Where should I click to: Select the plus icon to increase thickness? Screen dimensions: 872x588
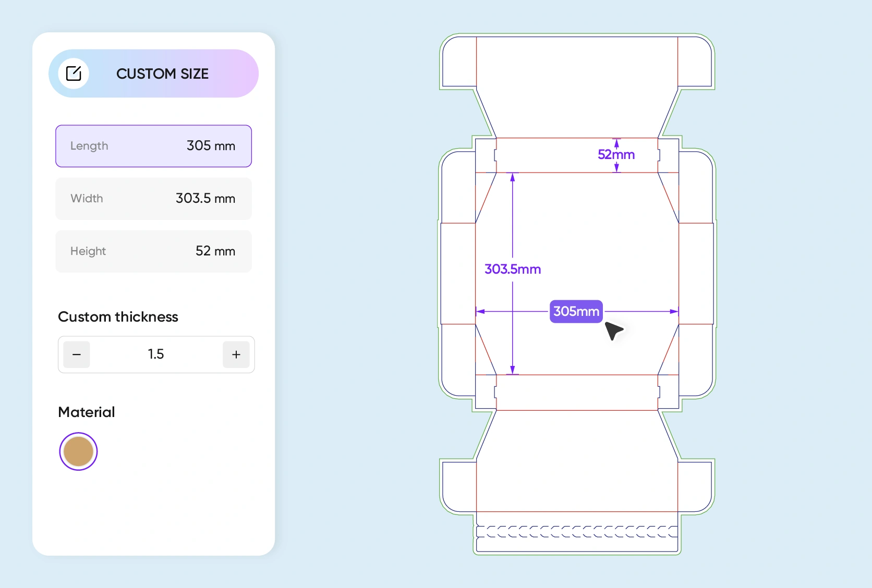tap(236, 354)
